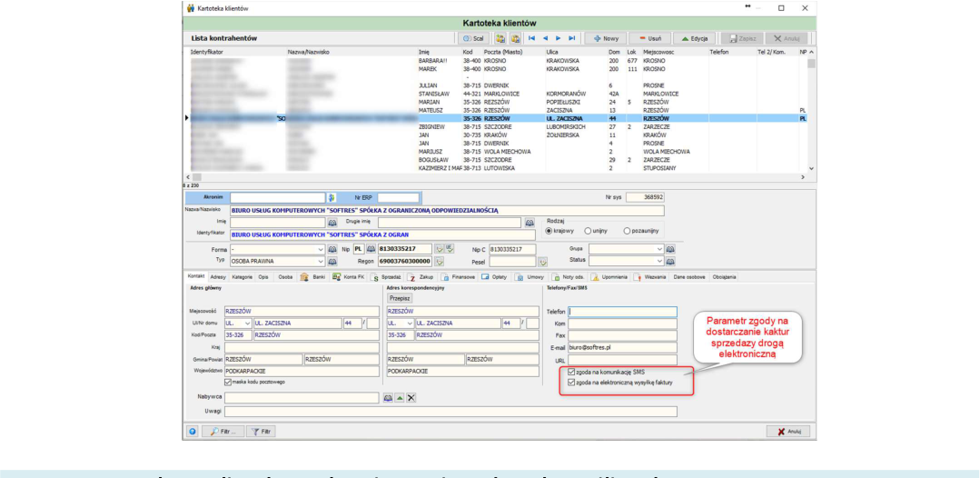Click the blue help icon at bottom left
Screen dimensions: 980x478
(x=193, y=432)
